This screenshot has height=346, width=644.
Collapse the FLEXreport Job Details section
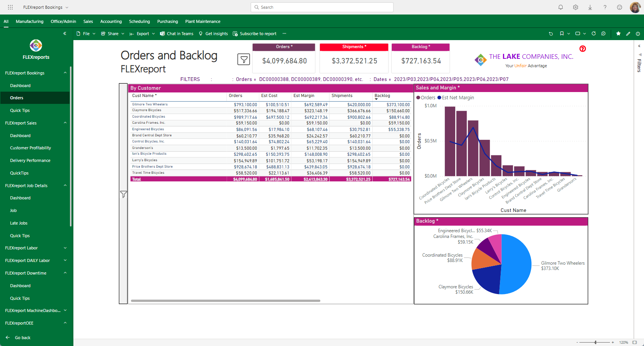[x=65, y=186]
